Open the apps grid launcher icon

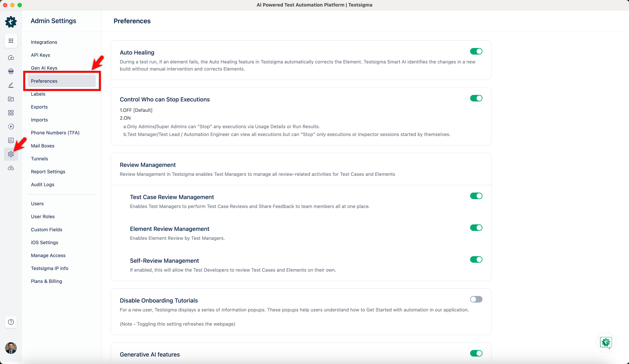point(11,41)
